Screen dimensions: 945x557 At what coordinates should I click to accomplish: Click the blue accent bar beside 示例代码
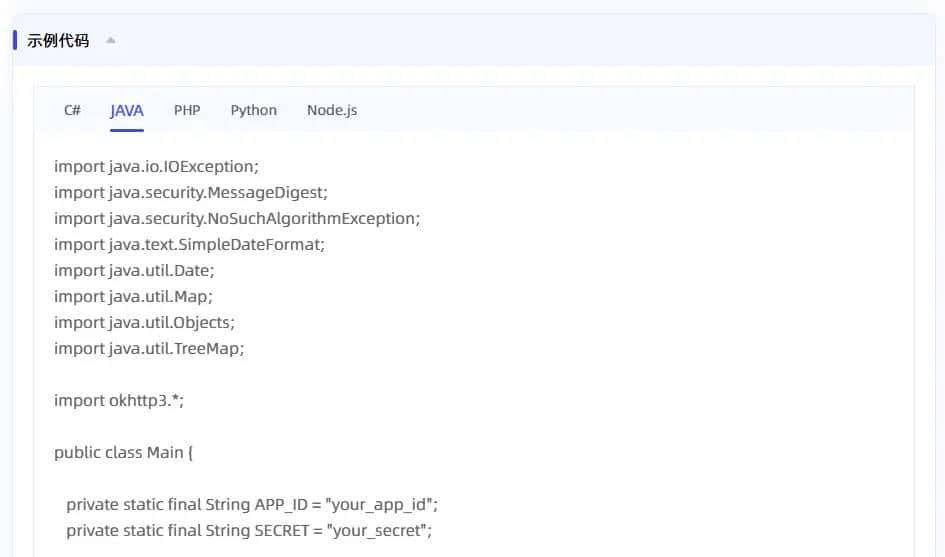tap(15, 41)
